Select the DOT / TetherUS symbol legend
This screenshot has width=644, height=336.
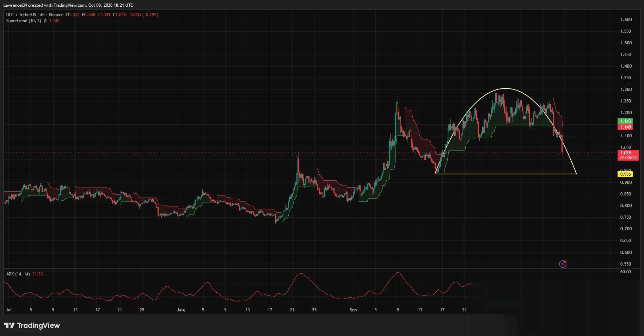click(x=35, y=15)
